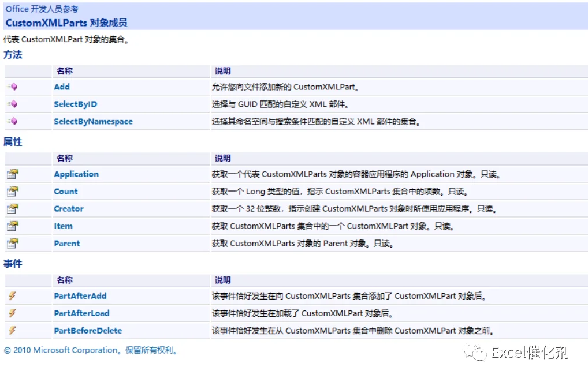Click the property icon beside Item

[12, 226]
